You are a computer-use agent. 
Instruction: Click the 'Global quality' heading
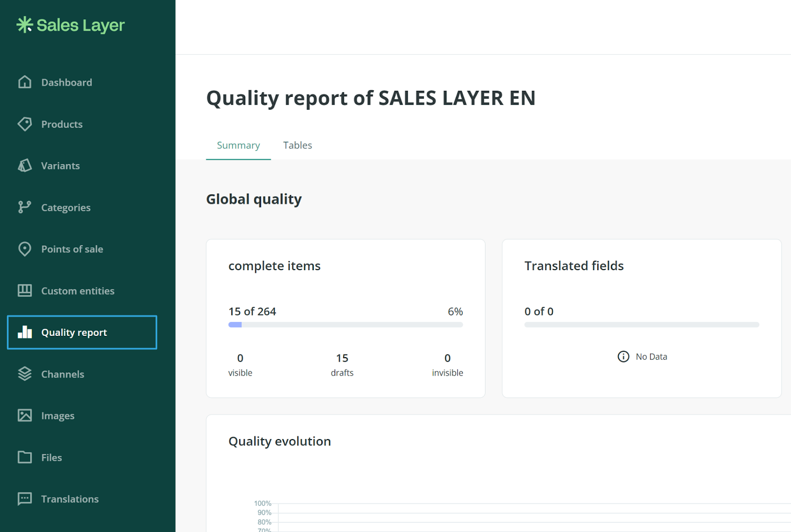pos(254,199)
